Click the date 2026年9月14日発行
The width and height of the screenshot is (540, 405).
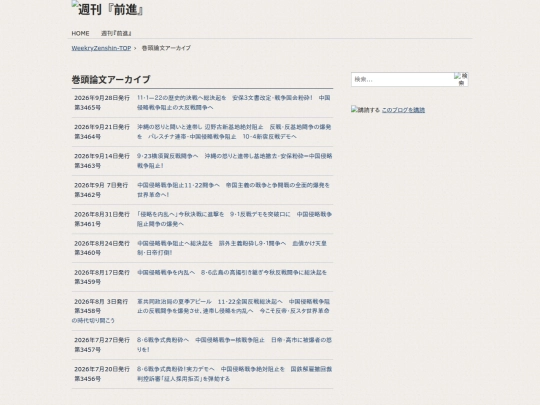pos(102,156)
